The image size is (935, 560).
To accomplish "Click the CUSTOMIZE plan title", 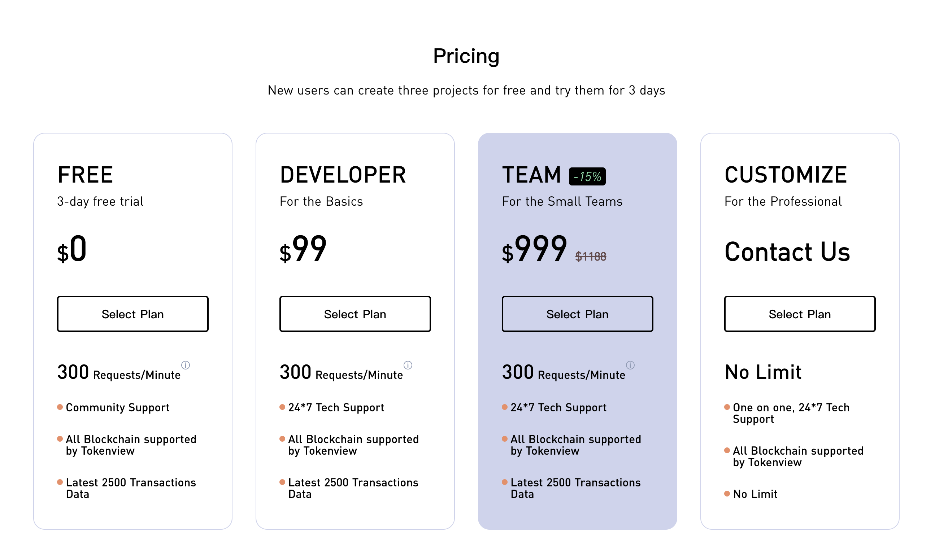I will pos(786,175).
